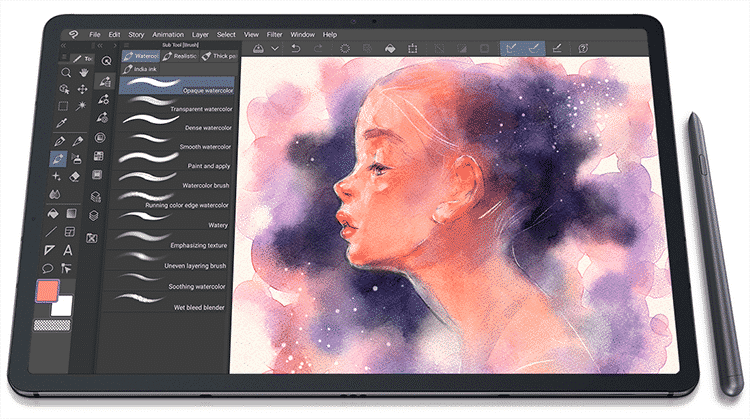Select the Pen tool

pyautogui.click(x=59, y=141)
